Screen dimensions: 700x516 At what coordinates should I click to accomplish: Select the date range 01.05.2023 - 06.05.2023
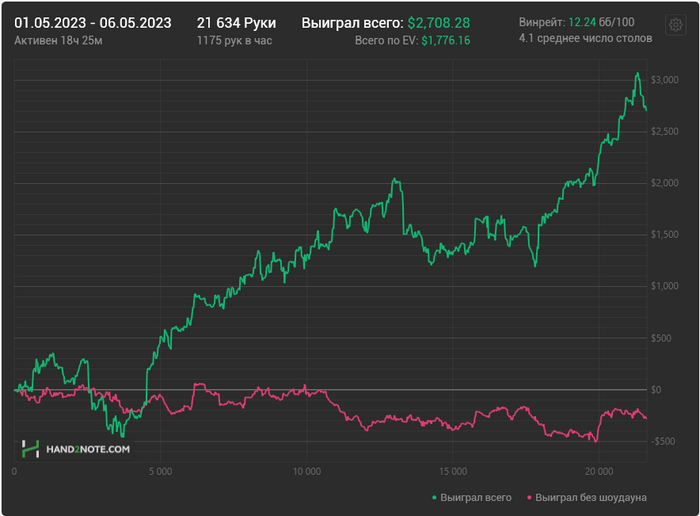pyautogui.click(x=93, y=23)
